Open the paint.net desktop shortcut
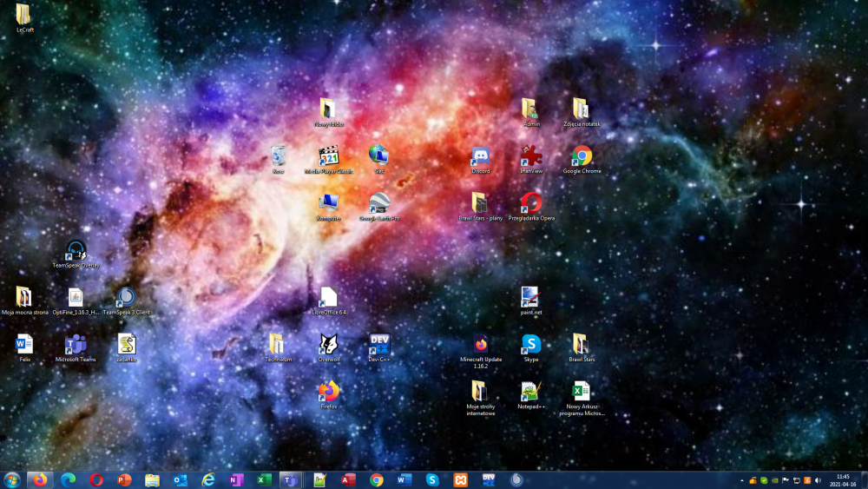 pyautogui.click(x=531, y=298)
